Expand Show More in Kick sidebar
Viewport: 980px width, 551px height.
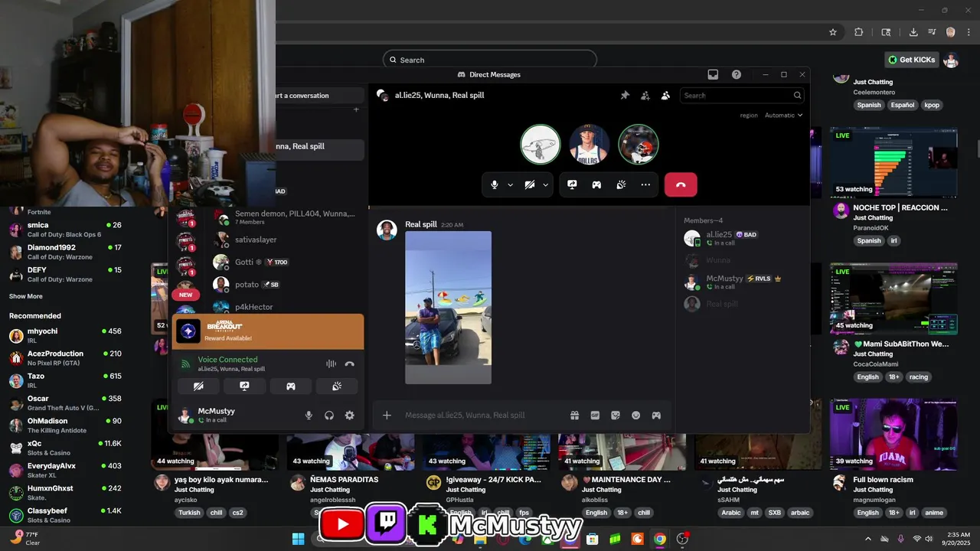click(26, 296)
